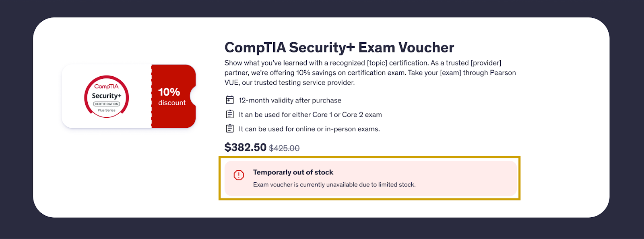The height and width of the screenshot is (239, 644).
Task: Click the voucher description paragraph mentioning Pearson VUE
Action: pos(370,73)
